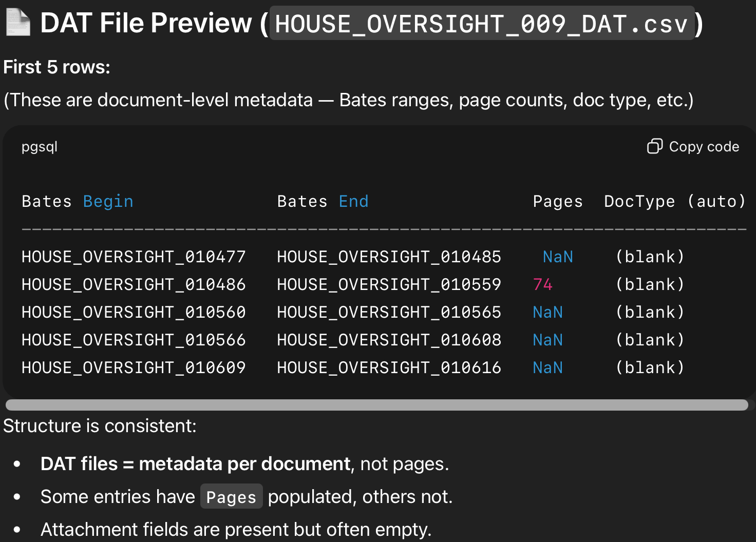
Task: Click Bates End value HOUSE_OVERSIGHT_010565
Action: pos(389,312)
